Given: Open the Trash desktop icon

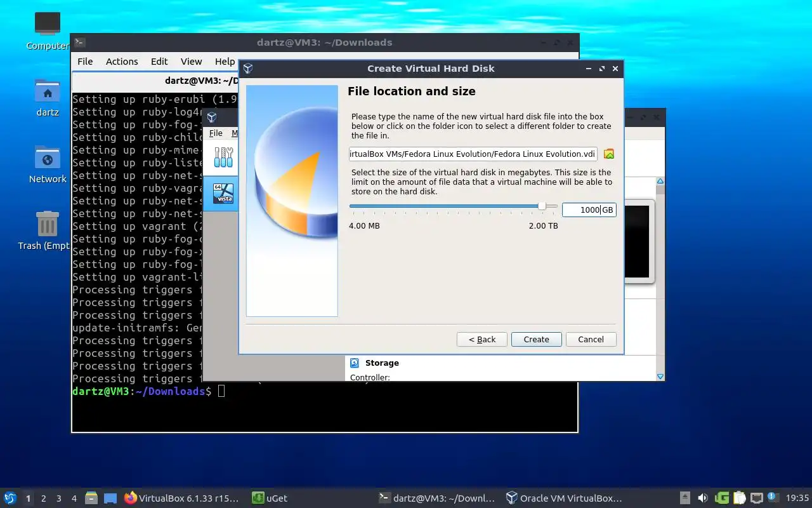Looking at the screenshot, I should [x=48, y=224].
